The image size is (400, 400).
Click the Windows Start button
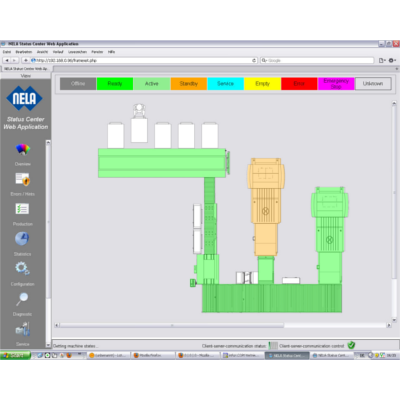tap(15, 355)
